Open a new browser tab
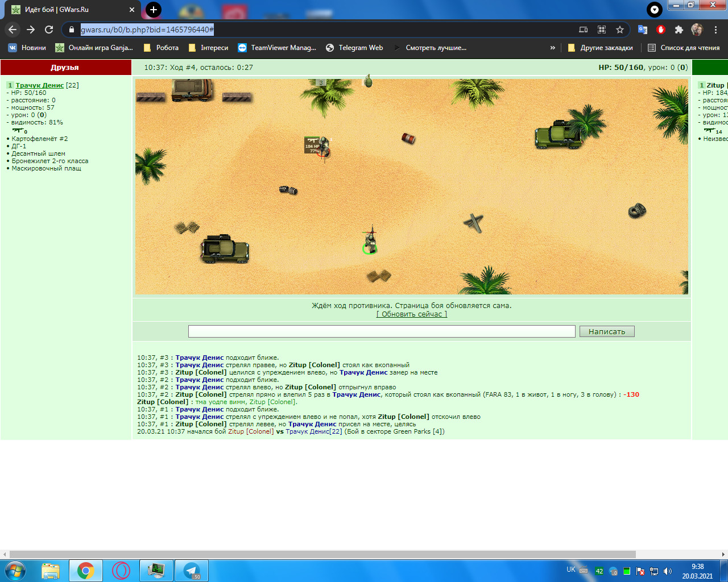 (153, 10)
